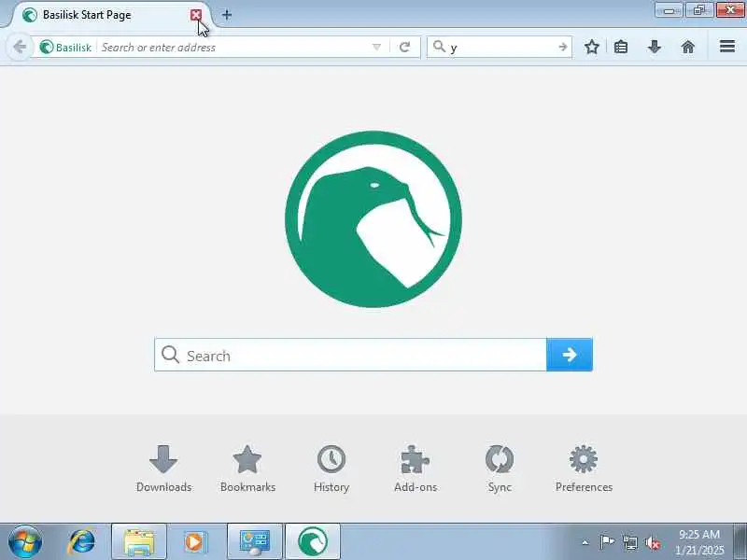Open Windows Media Player from taskbar
Image resolution: width=747 pixels, height=560 pixels.
[x=194, y=542]
